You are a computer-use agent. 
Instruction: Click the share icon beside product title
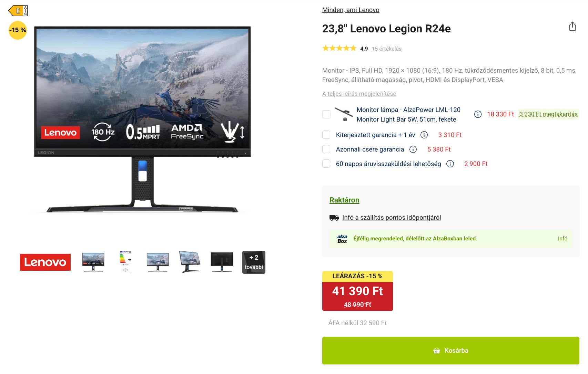point(572,27)
